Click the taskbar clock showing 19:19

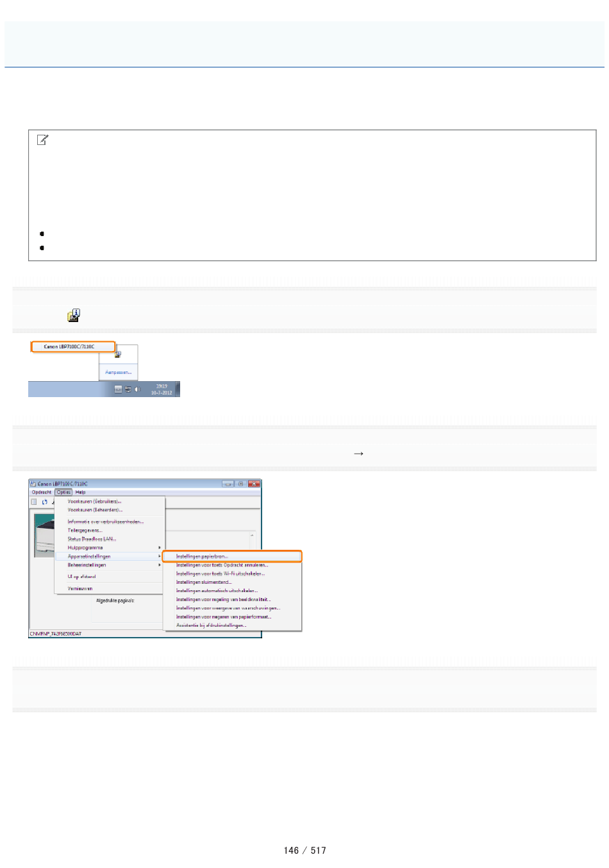[x=162, y=389]
